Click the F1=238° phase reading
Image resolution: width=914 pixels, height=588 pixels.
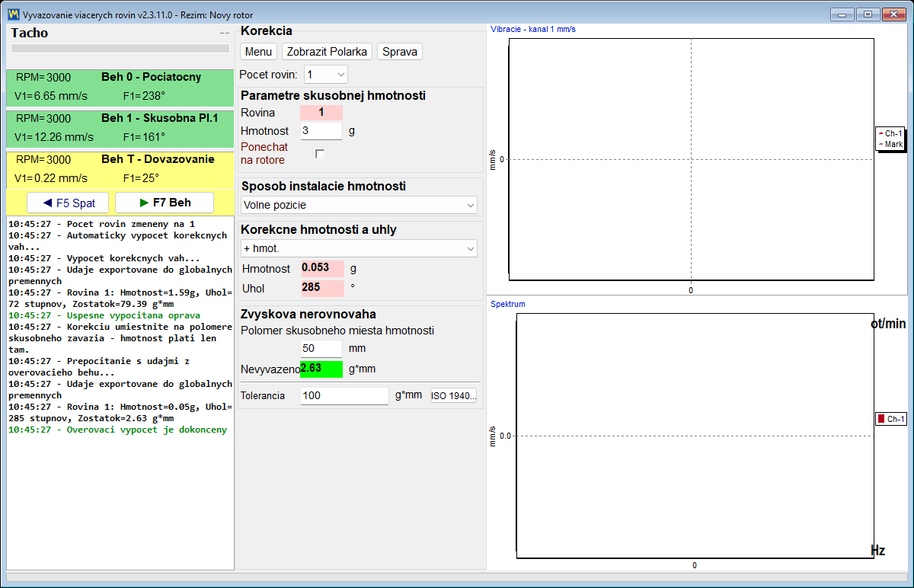[144, 96]
